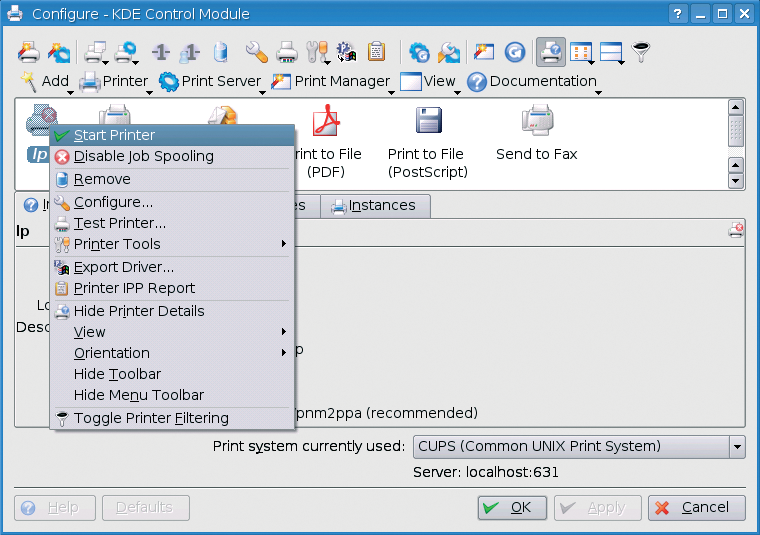
Task: Click the Add Printer/Class toolbar icon
Action: 28,52
